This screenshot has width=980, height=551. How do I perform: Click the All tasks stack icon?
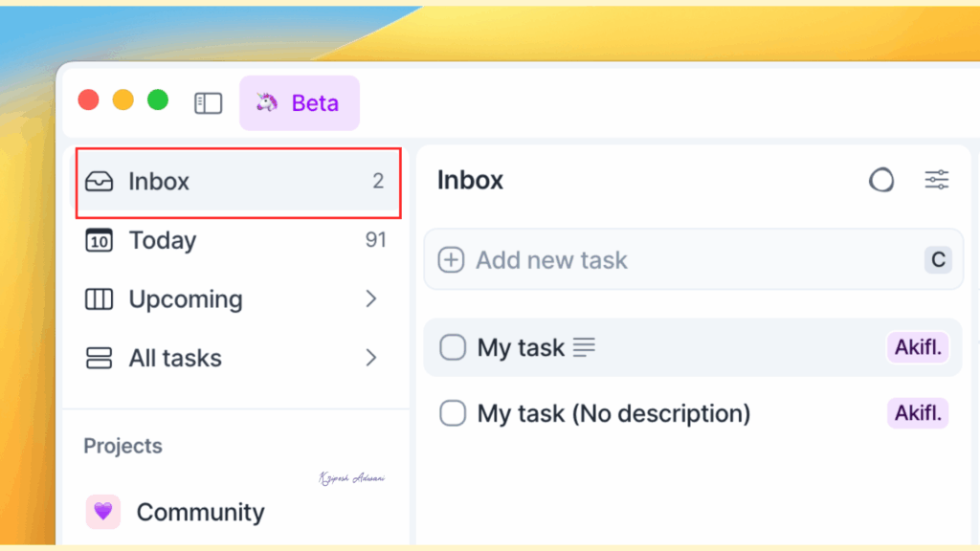tap(100, 358)
